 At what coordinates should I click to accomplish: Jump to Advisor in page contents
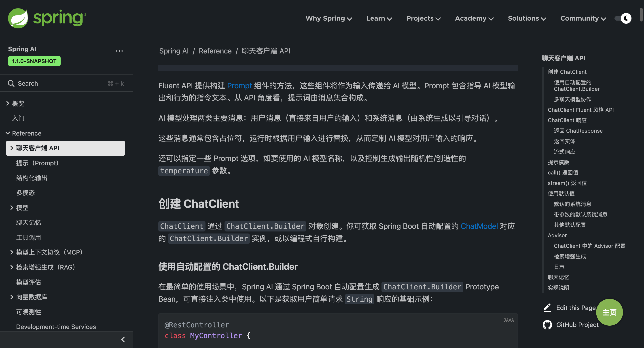[557, 235]
